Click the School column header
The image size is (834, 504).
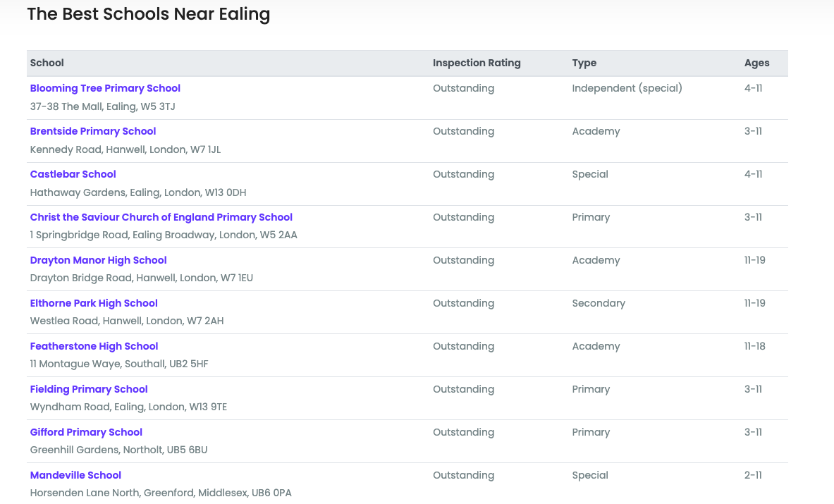point(47,63)
